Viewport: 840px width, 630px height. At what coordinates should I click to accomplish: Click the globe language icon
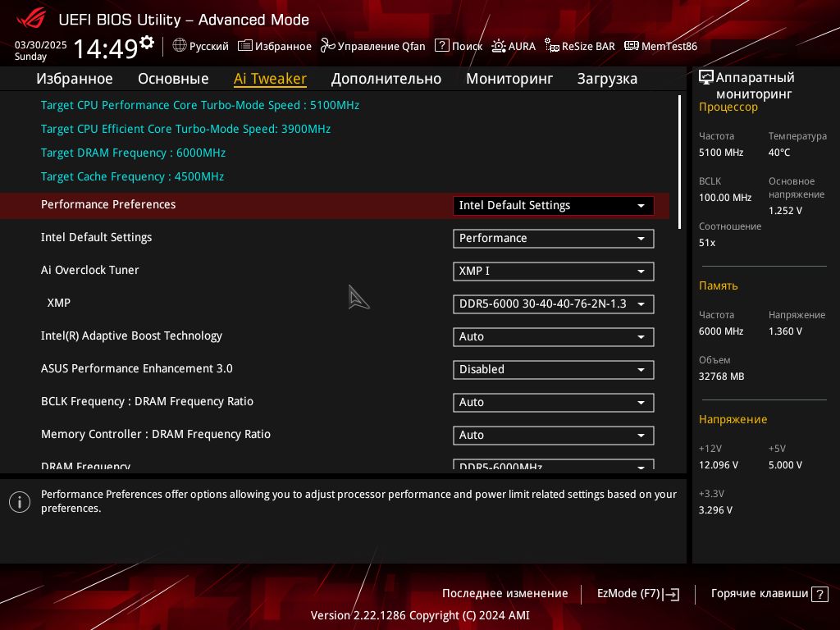pyautogui.click(x=180, y=46)
